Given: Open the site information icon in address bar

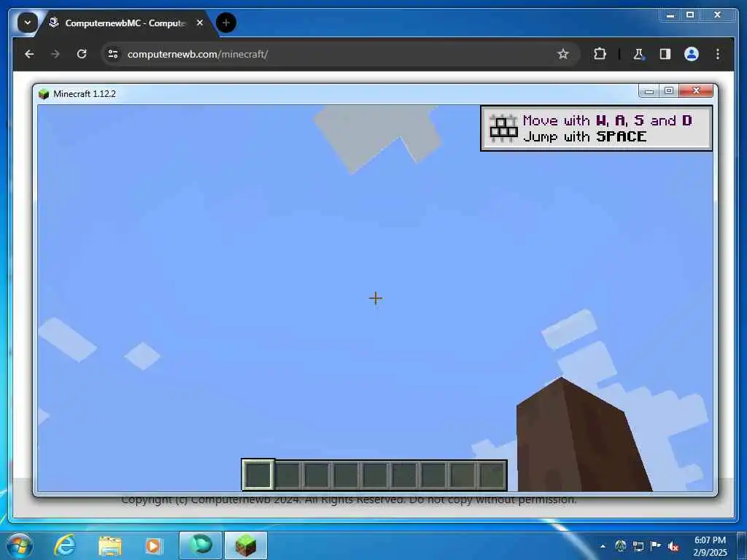Looking at the screenshot, I should [x=113, y=54].
